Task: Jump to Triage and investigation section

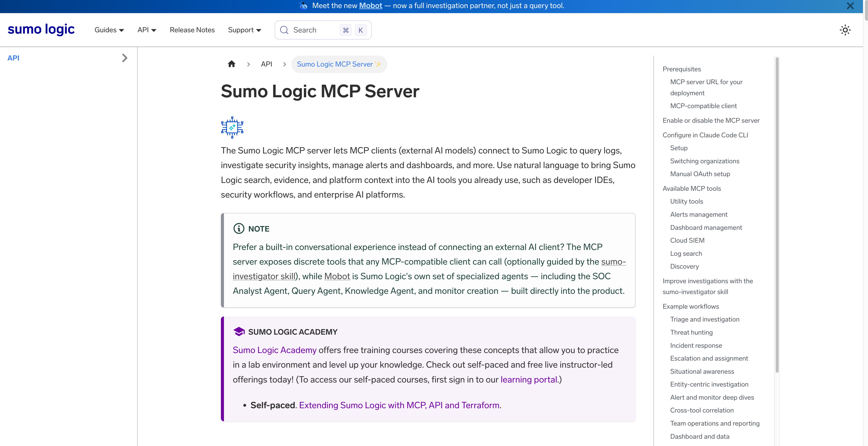Action: pyautogui.click(x=705, y=320)
